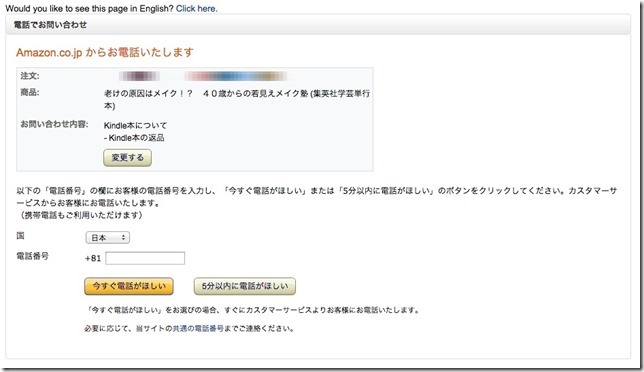The height and width of the screenshot is (372, 644).
Task: Click the '- Kindle本の返品' text line
Action: click(x=134, y=138)
